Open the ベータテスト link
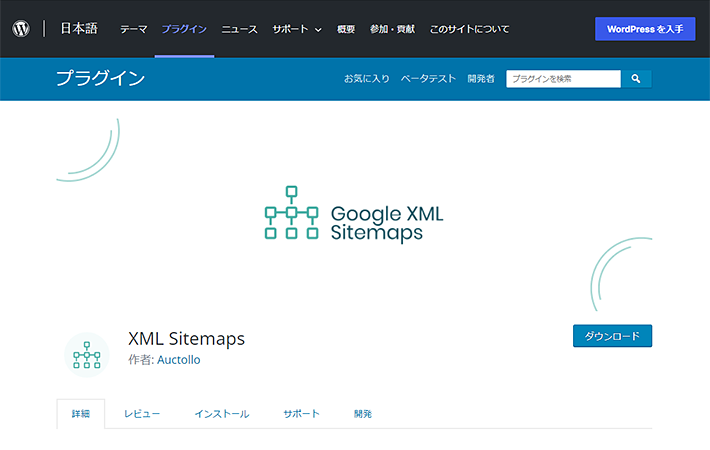The width and height of the screenshot is (710, 450). (428, 79)
